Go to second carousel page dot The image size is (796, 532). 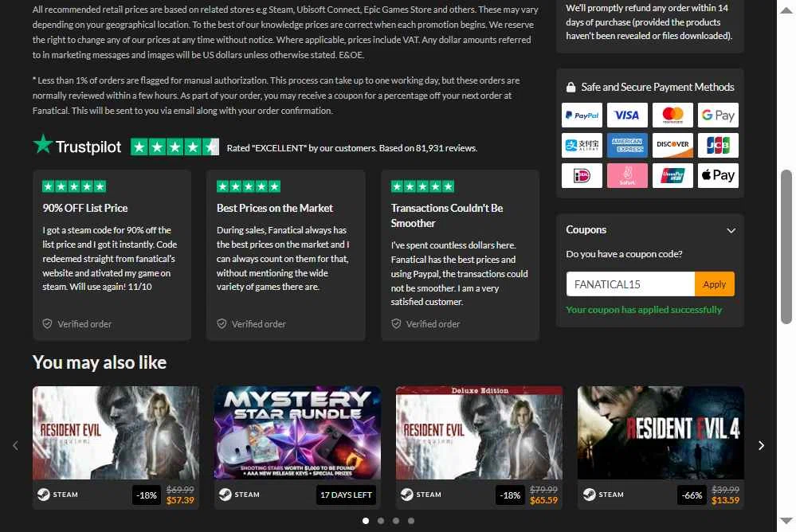(381, 521)
